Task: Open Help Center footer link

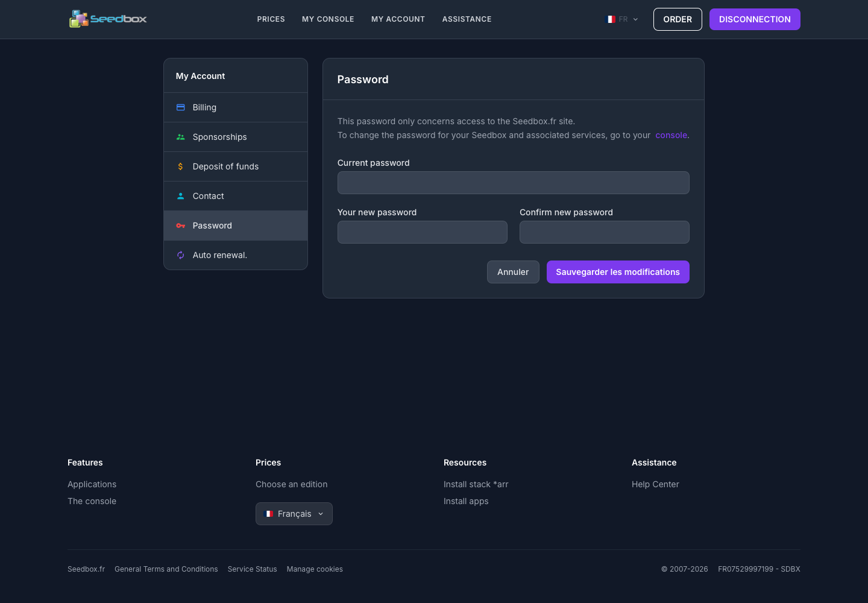Action: coord(655,484)
